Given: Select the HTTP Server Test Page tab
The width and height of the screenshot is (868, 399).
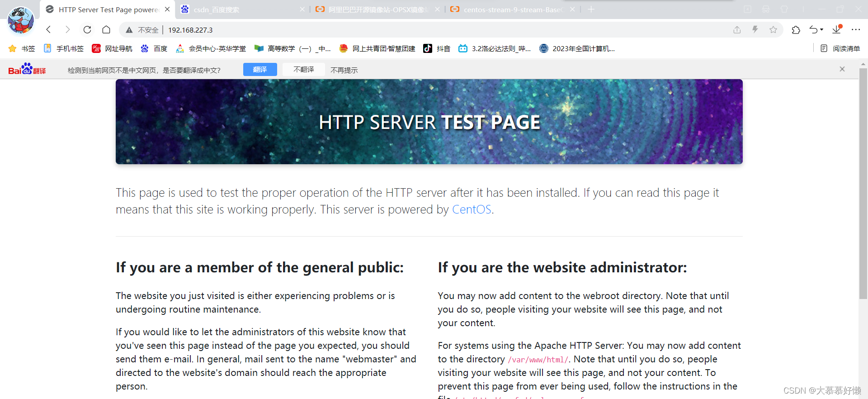Looking at the screenshot, I should click(x=107, y=9).
